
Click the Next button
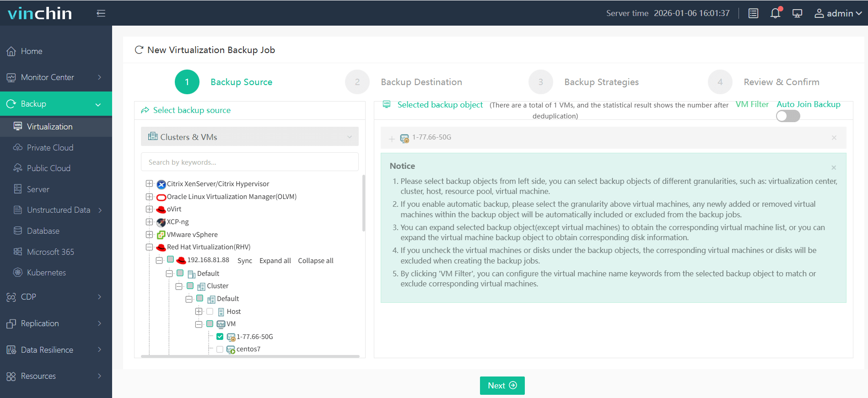(x=502, y=386)
